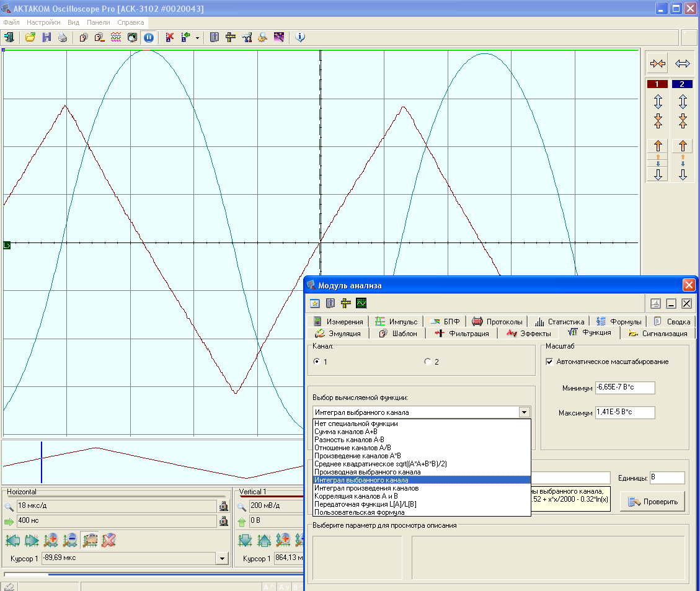
Task: Click the blue info icon in toolbar
Action: tap(301, 37)
